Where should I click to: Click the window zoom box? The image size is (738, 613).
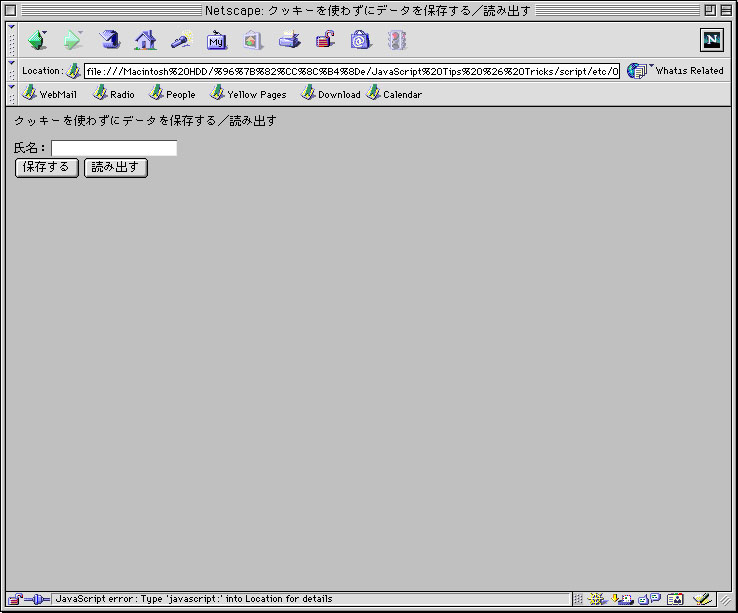[710, 10]
